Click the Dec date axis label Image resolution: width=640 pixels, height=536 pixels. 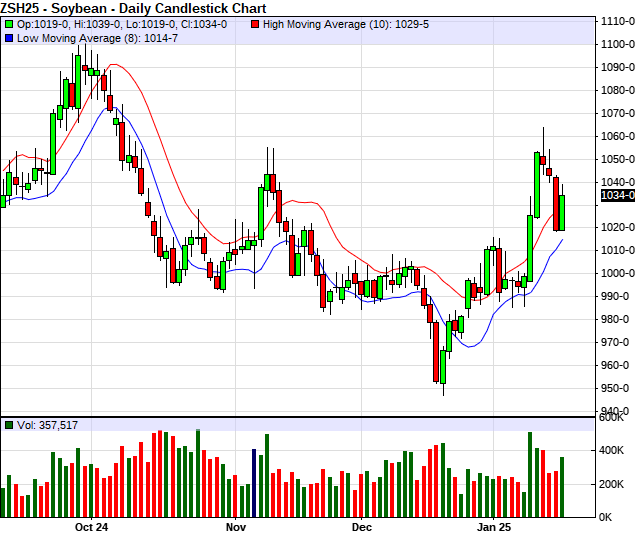(361, 526)
